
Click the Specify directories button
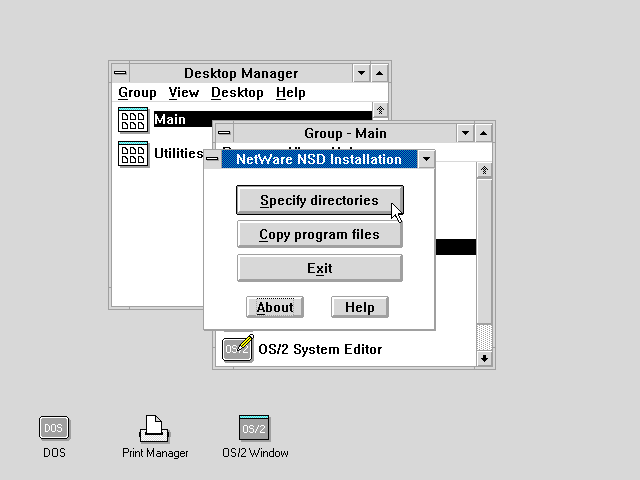[320, 200]
